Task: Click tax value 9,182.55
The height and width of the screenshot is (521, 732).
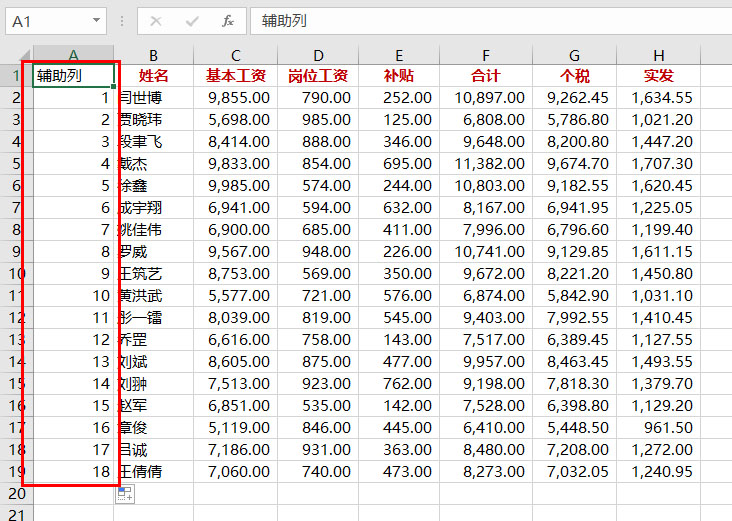Action: click(x=575, y=185)
